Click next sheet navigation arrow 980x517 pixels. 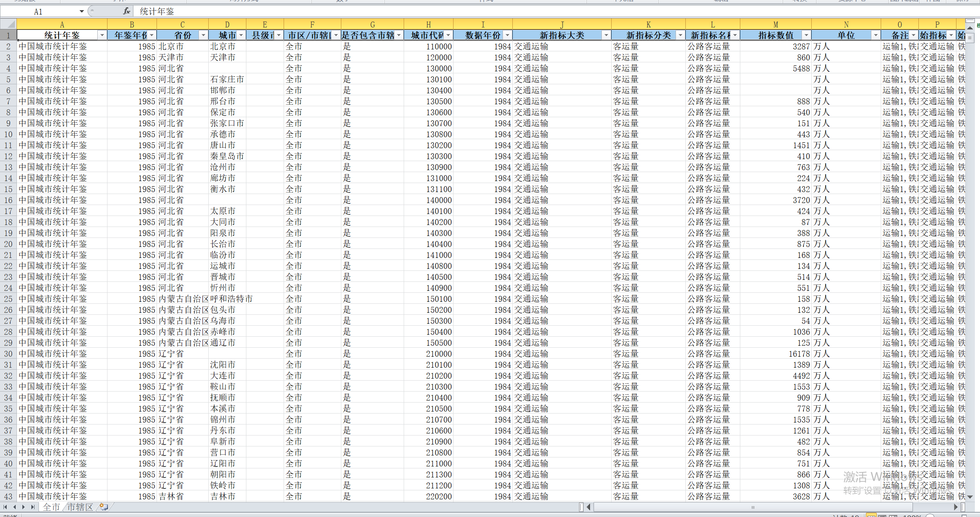pyautogui.click(x=24, y=507)
